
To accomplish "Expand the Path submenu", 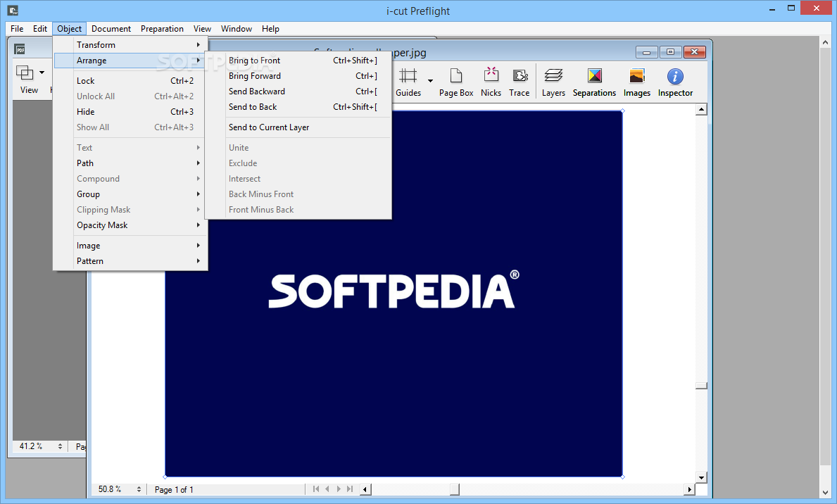I will point(131,163).
